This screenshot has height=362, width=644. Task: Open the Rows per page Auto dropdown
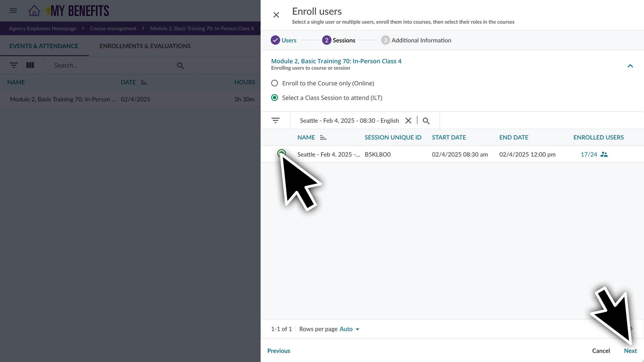[x=349, y=329]
